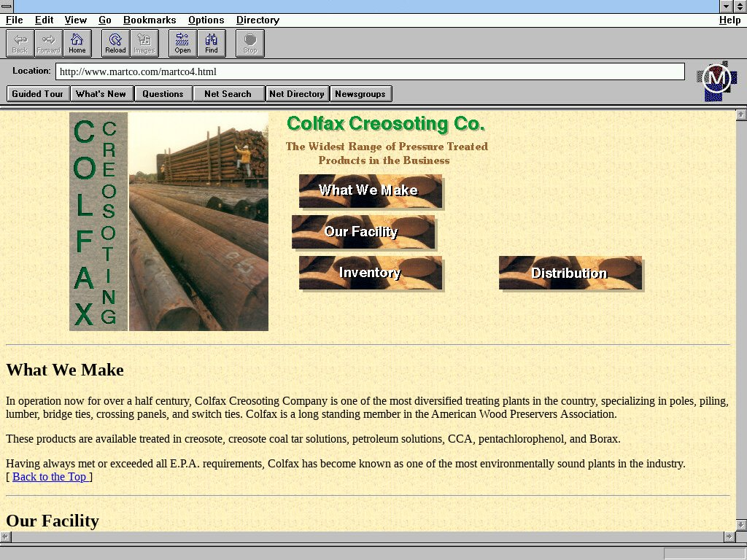Click the Netscape logo icon
The width and height of the screenshot is (747, 560).
click(716, 79)
